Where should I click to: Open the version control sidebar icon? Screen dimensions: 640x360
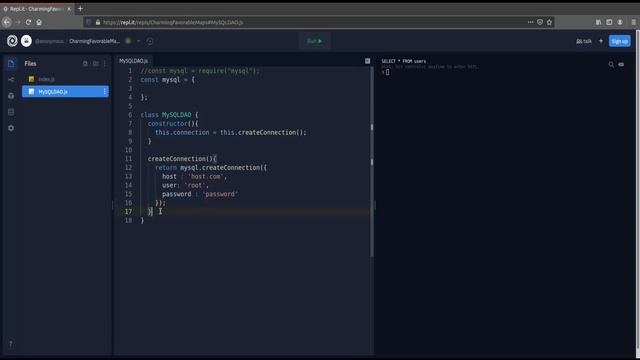[11, 80]
